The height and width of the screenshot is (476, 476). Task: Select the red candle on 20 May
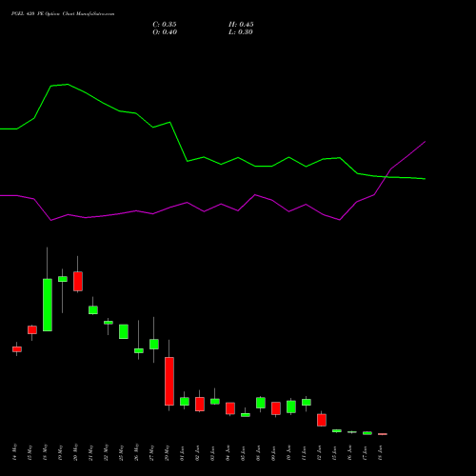click(78, 281)
